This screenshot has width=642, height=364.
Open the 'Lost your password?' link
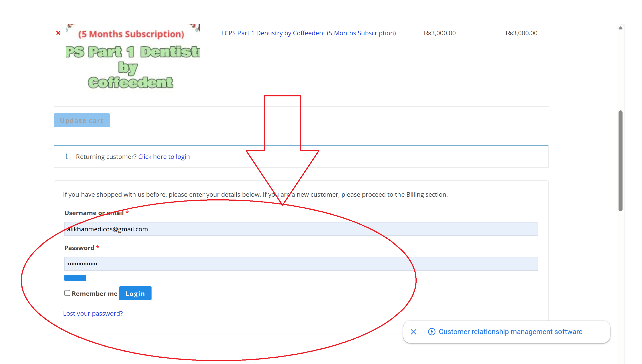(93, 313)
